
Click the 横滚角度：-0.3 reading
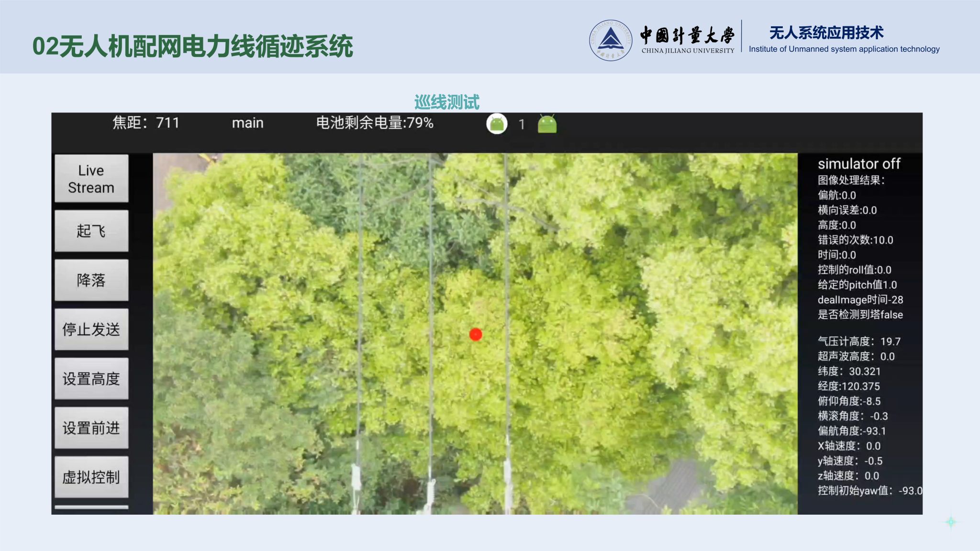tap(853, 416)
